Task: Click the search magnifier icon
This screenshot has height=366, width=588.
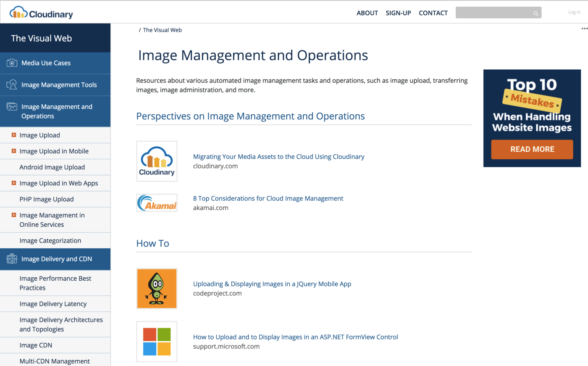Action: 536,13
